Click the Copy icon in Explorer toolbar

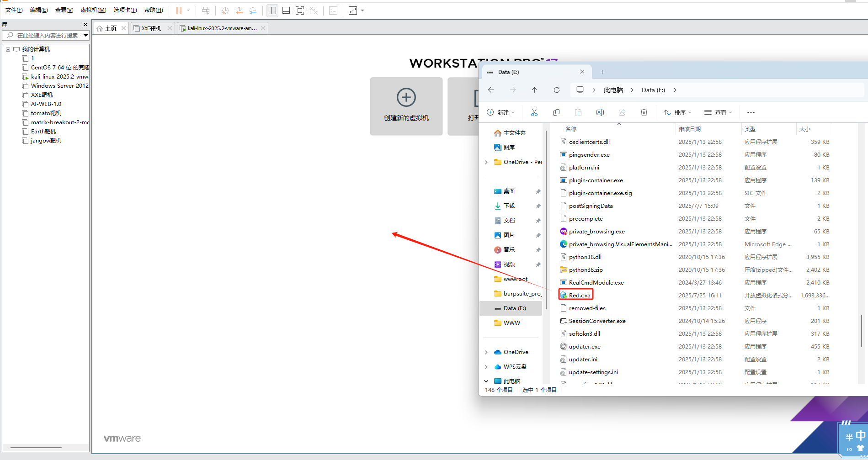[556, 112]
